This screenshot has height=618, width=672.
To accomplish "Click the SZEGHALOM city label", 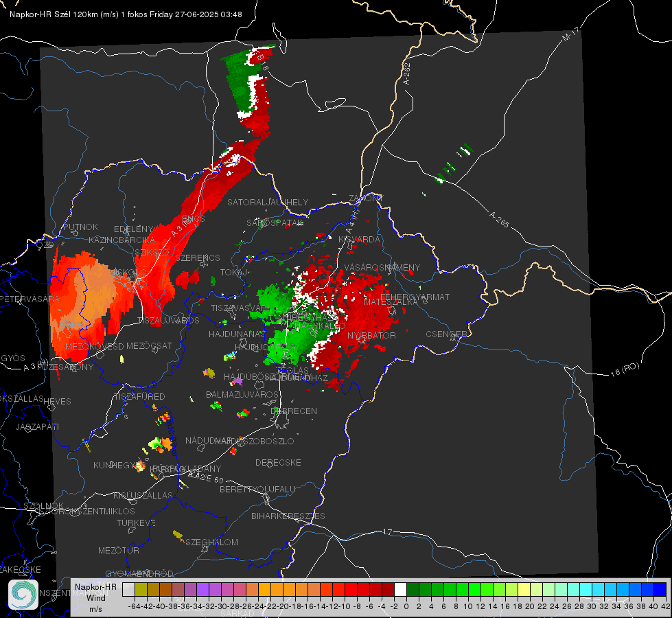I will pos(211,542).
